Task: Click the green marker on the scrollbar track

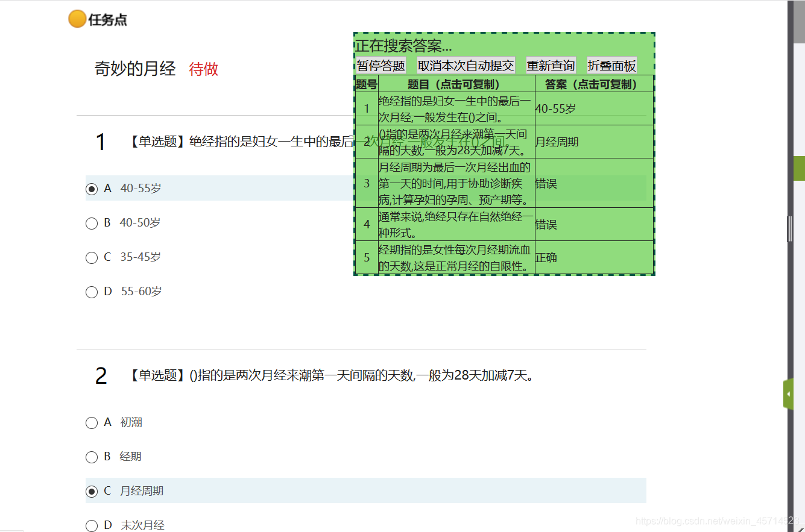Action: 799,168
